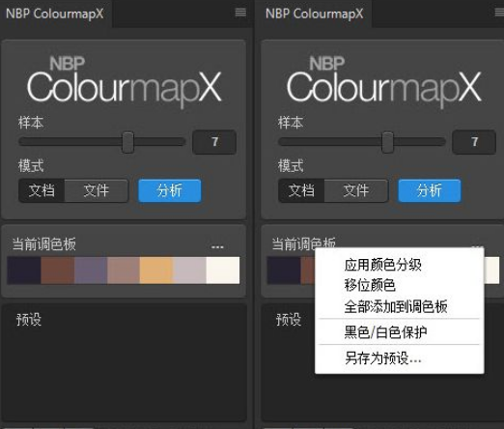Open right panel hamburger menu icon
This screenshot has height=429, width=504.
pyautogui.click(x=499, y=13)
